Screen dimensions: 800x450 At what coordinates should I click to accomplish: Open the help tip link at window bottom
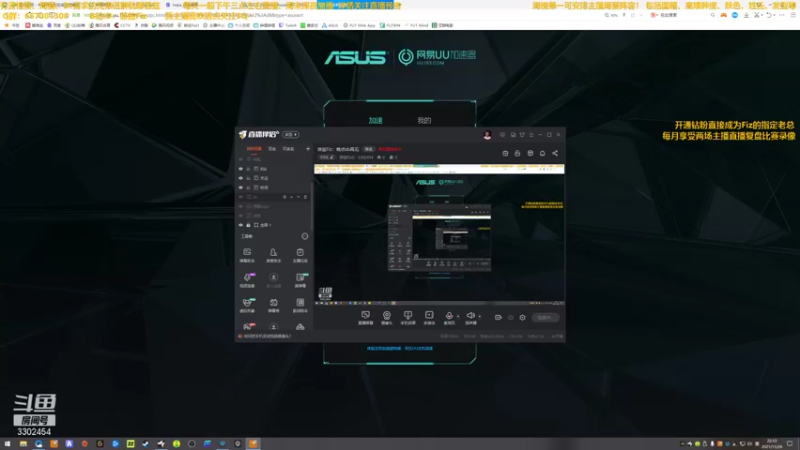(x=265, y=336)
